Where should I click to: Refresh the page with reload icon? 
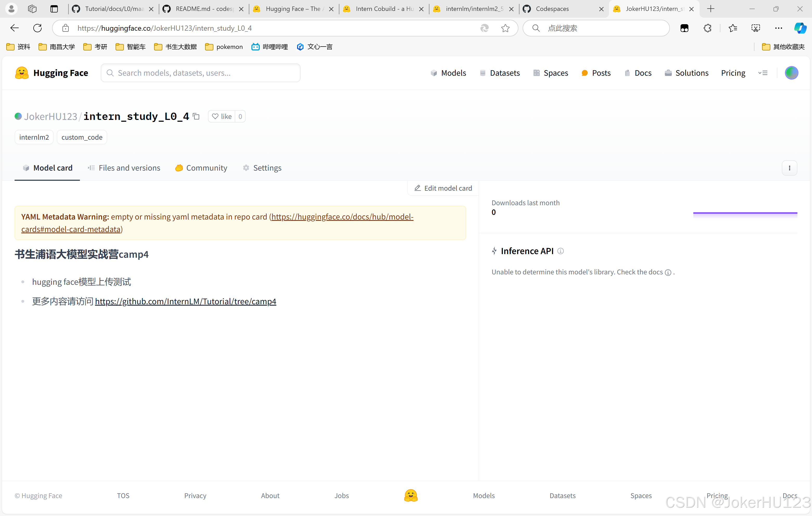click(37, 28)
